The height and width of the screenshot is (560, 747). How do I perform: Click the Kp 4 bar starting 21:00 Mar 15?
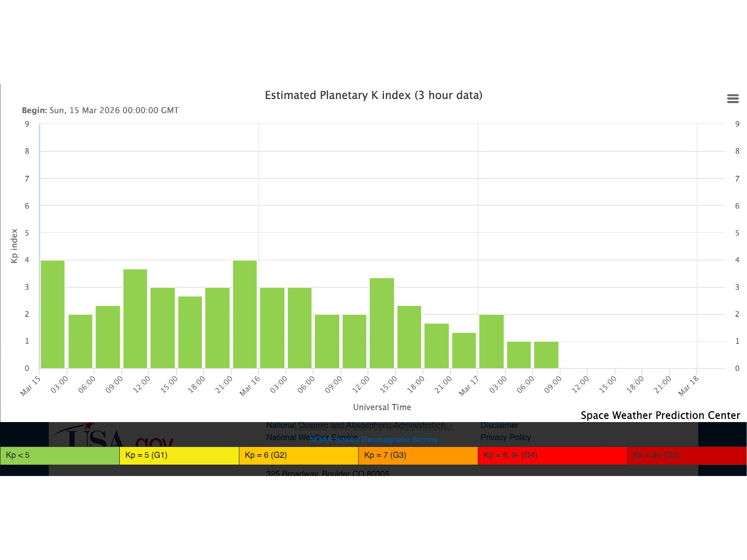click(x=244, y=314)
